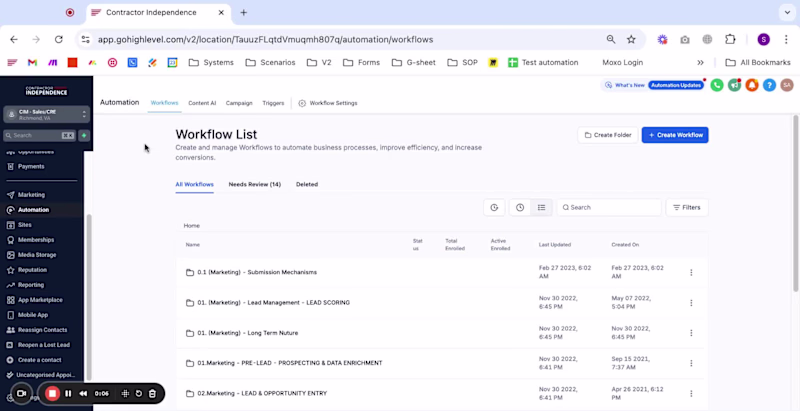The height and width of the screenshot is (411, 800).
Task: Open Chrome tab search dropdown arrow
Action: tap(787, 12)
